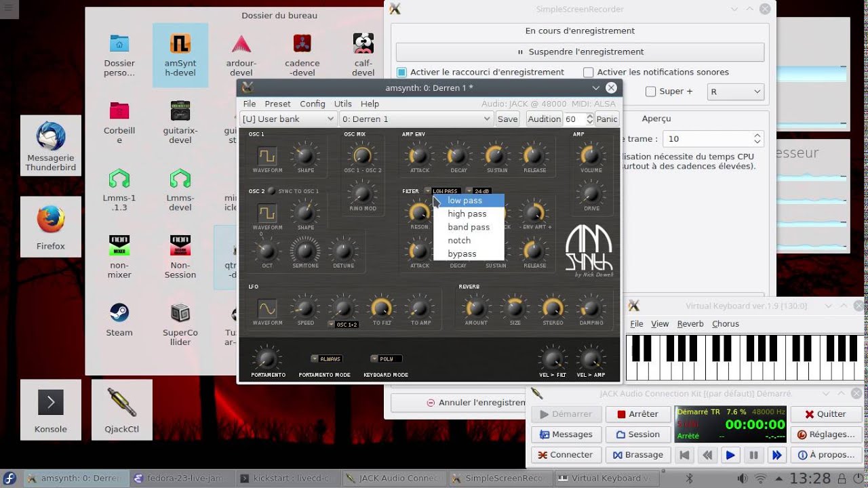Click the Ring Mod knob

point(361,195)
